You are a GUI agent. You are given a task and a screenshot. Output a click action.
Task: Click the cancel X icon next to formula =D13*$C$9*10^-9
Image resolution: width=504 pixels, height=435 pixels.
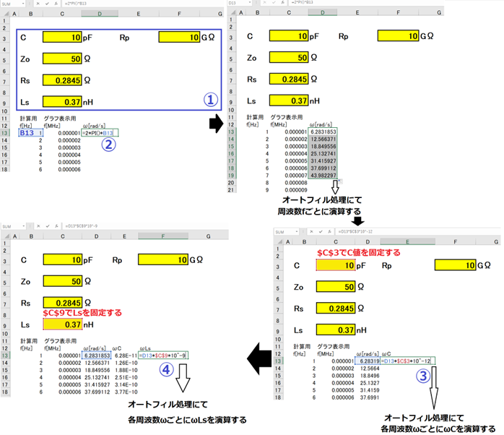(38, 226)
